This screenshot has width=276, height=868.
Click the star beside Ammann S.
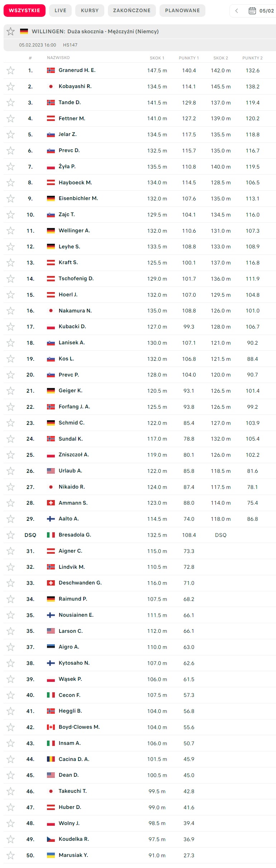tap(11, 503)
